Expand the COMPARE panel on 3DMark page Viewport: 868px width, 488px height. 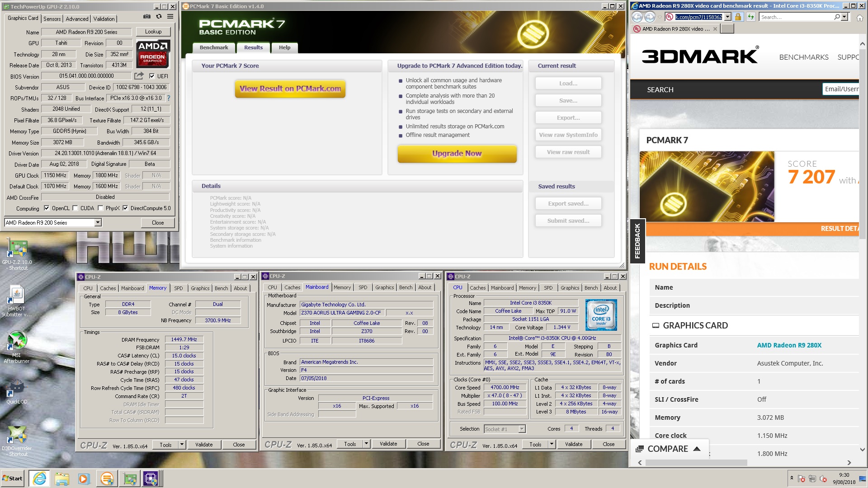tap(670, 449)
